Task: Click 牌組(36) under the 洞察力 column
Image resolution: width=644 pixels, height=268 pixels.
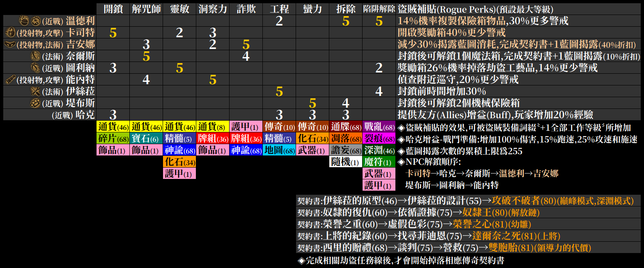Action: 213,138
